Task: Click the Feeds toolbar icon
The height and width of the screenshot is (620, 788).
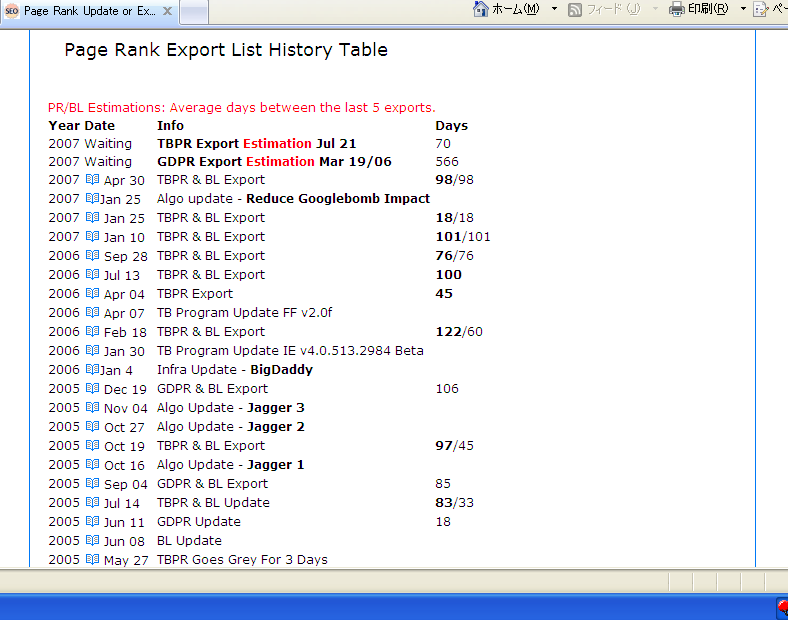Action: pos(575,9)
